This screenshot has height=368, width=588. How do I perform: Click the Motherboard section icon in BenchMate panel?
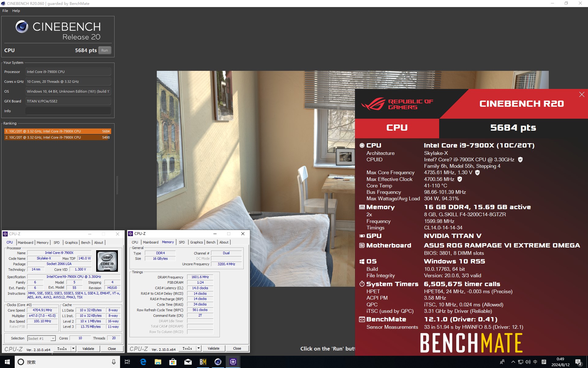(362, 245)
